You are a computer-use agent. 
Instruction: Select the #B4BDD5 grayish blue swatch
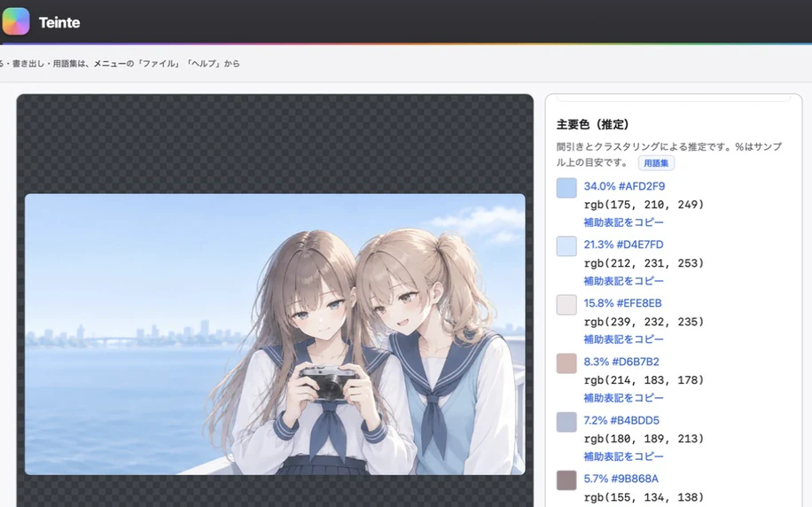[566, 422]
